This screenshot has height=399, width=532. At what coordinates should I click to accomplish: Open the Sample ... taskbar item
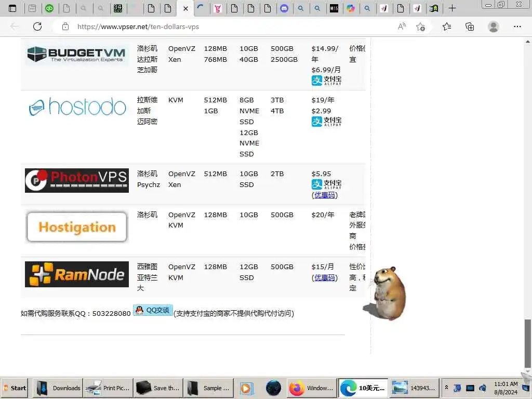click(208, 388)
